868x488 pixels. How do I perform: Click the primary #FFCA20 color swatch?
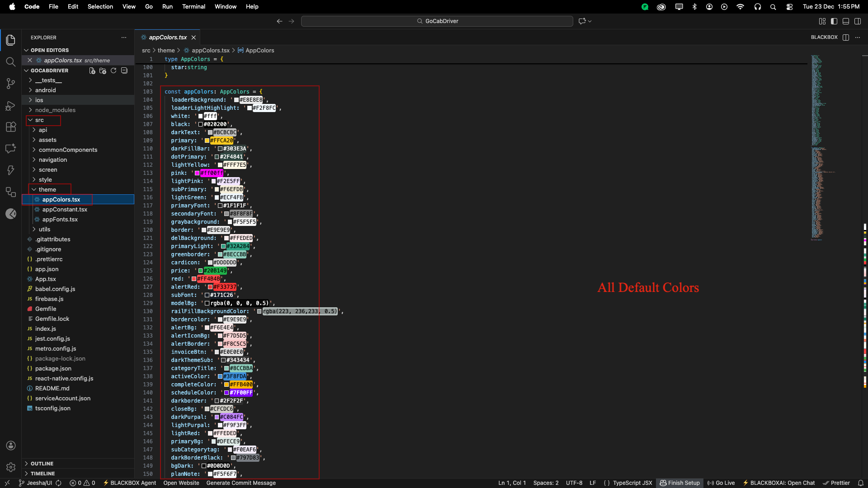pos(207,141)
